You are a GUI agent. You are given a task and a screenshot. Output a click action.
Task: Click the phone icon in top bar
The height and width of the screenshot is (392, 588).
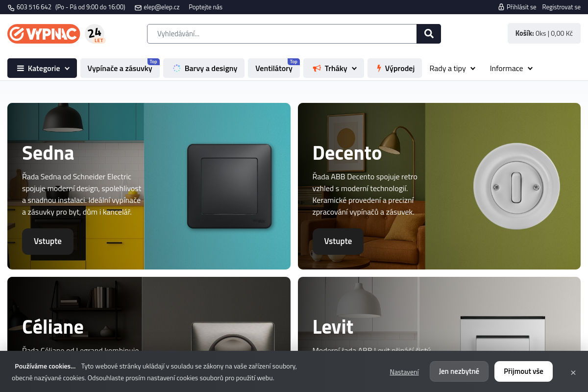click(x=11, y=7)
